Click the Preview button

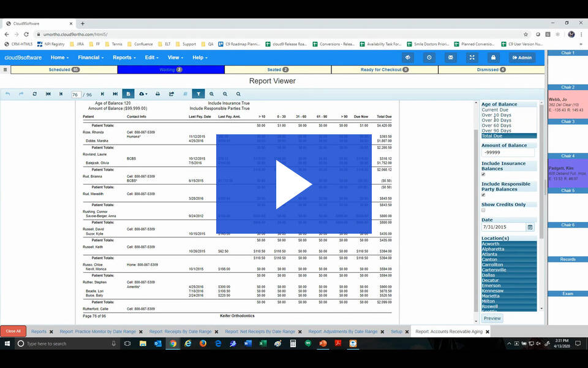(x=492, y=318)
